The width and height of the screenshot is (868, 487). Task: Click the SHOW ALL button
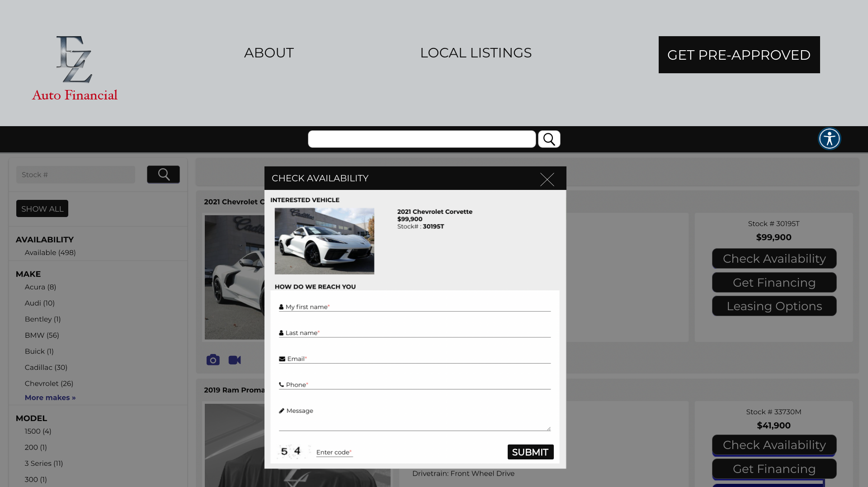pyautogui.click(x=42, y=208)
